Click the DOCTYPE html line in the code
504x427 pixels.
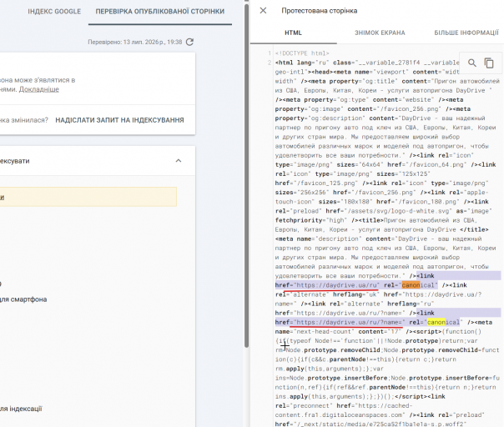(302, 53)
